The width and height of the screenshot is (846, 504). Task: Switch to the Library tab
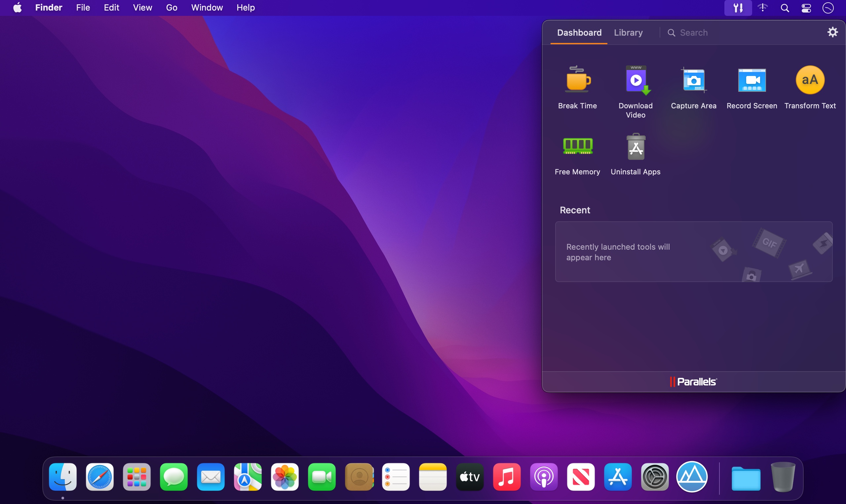[628, 32]
